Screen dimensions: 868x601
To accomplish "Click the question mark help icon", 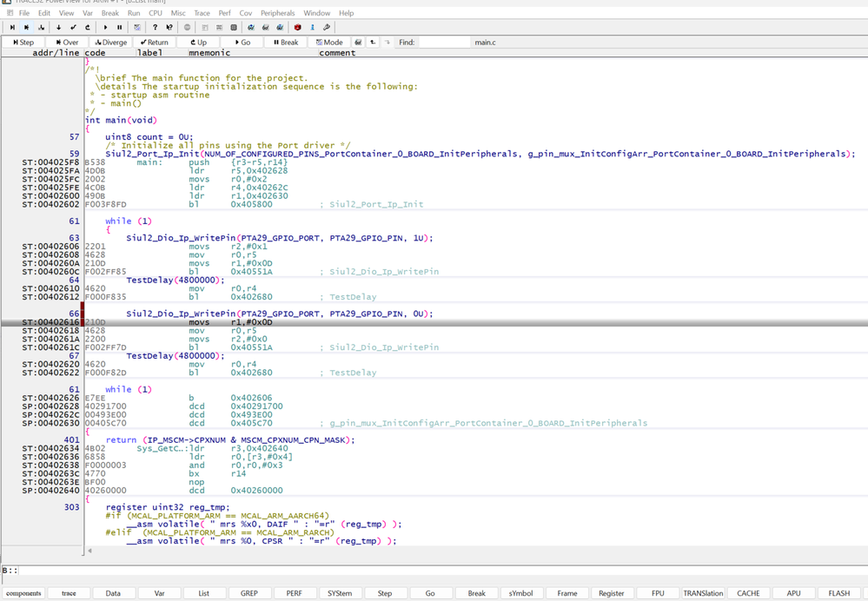I will [x=156, y=28].
